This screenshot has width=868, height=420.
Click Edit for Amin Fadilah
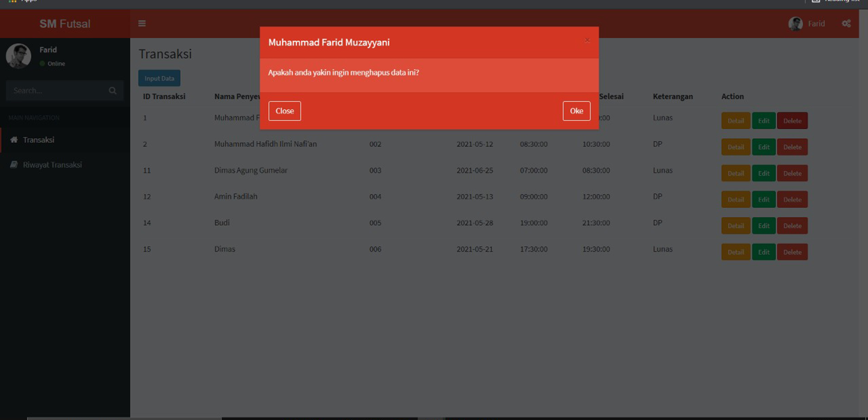click(764, 200)
